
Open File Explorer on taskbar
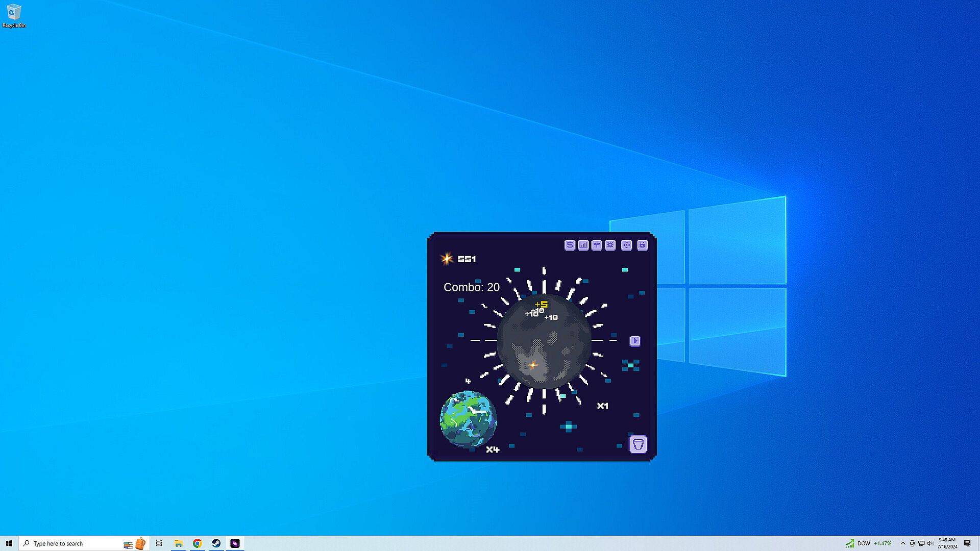[178, 543]
